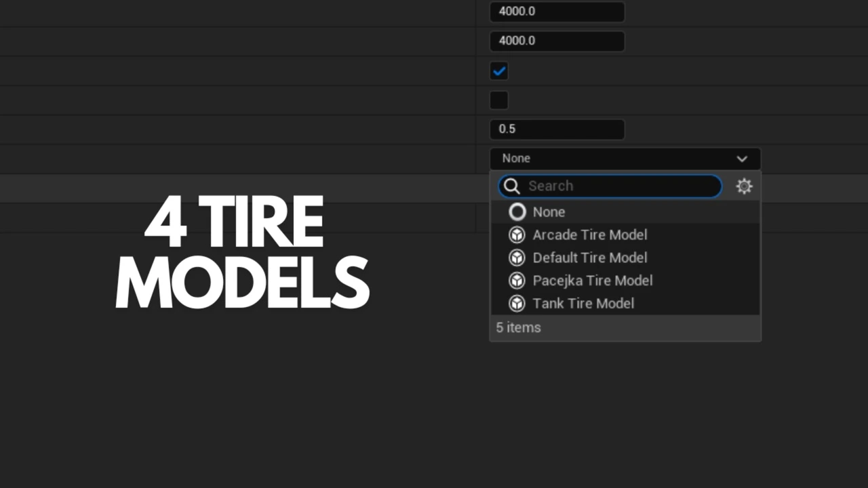Pick Pacejka Tire Model option
The height and width of the screenshot is (488, 868).
[592, 281]
